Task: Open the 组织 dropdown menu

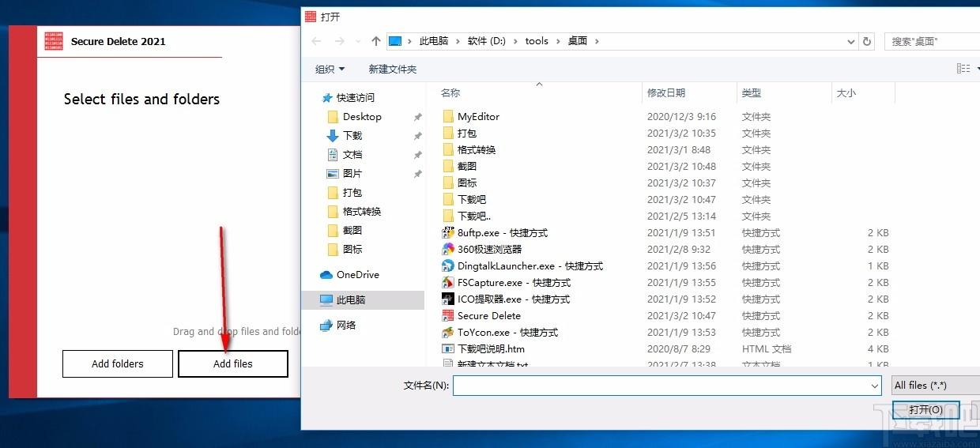Action: [330, 69]
